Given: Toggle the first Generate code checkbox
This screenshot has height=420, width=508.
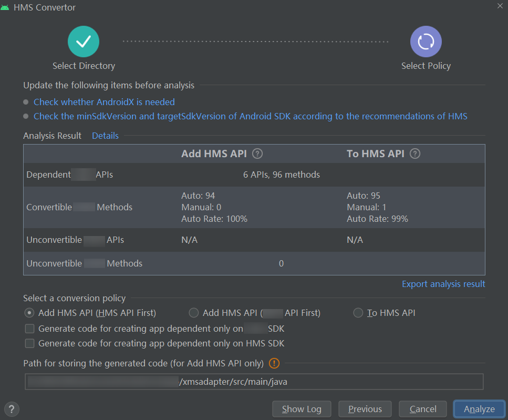Looking at the screenshot, I should [x=30, y=329].
